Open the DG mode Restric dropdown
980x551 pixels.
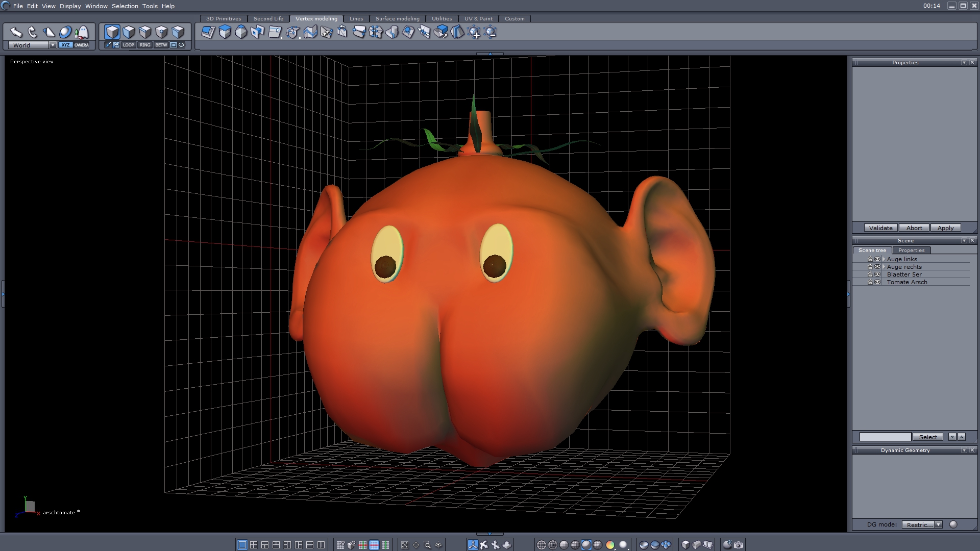[x=938, y=524]
